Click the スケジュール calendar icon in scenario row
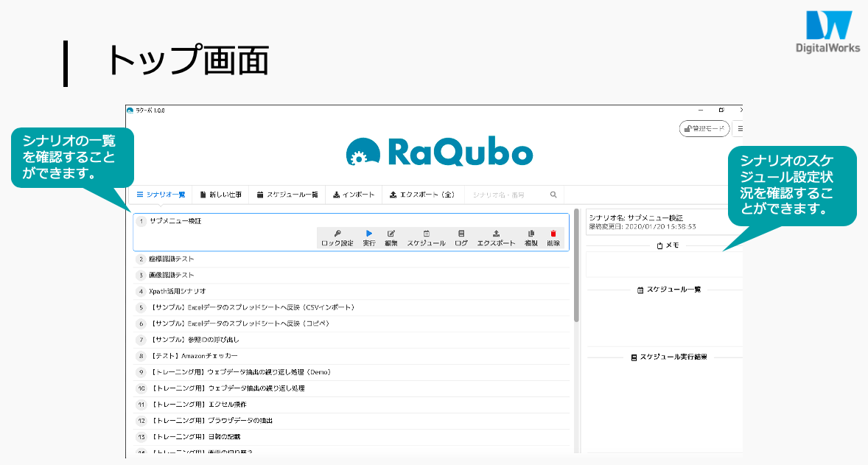 (426, 234)
